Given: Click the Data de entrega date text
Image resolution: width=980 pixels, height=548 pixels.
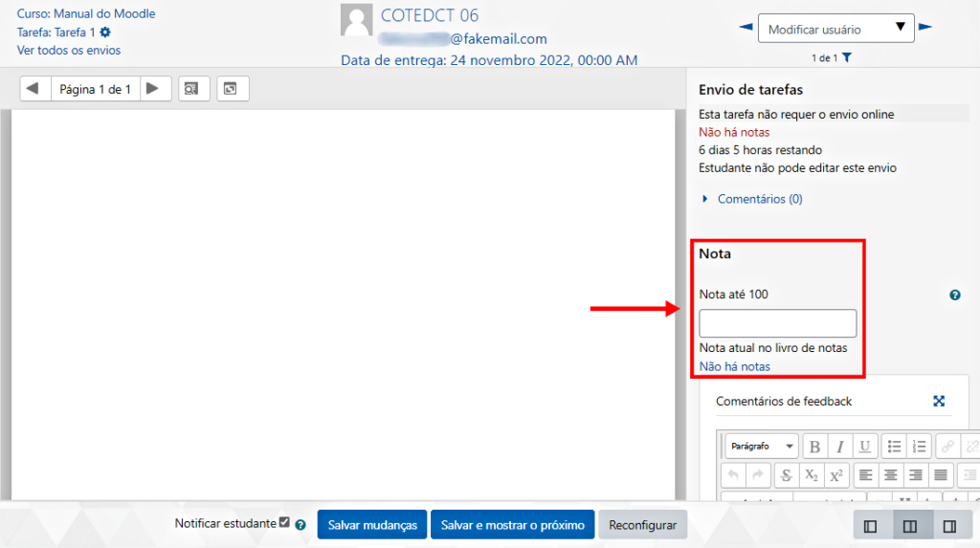Looking at the screenshot, I should click(489, 60).
